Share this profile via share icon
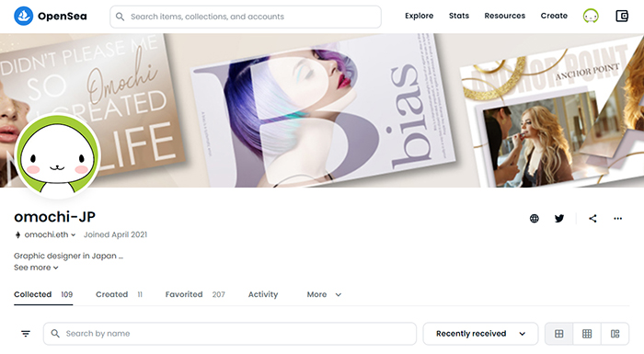 coord(592,219)
